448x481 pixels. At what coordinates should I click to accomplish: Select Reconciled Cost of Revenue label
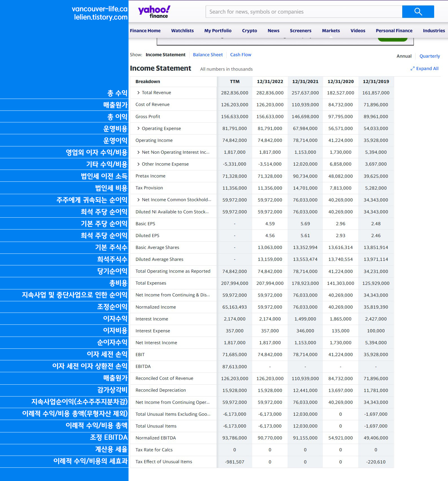[164, 378]
